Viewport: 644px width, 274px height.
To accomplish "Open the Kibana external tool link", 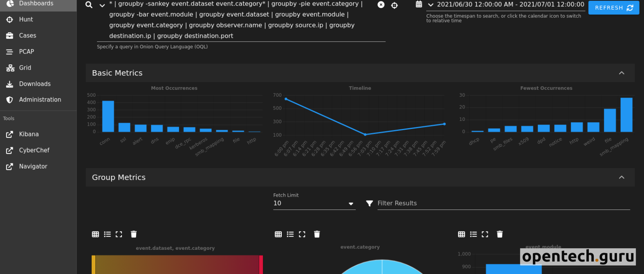I will point(29,134).
